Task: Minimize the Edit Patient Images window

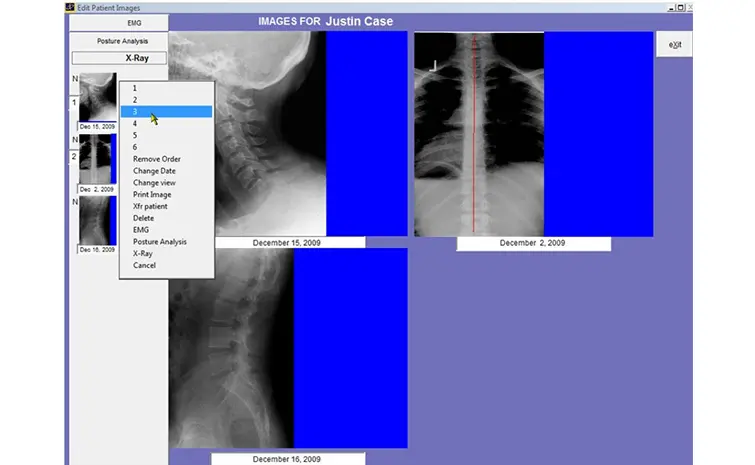Action: (x=672, y=7)
